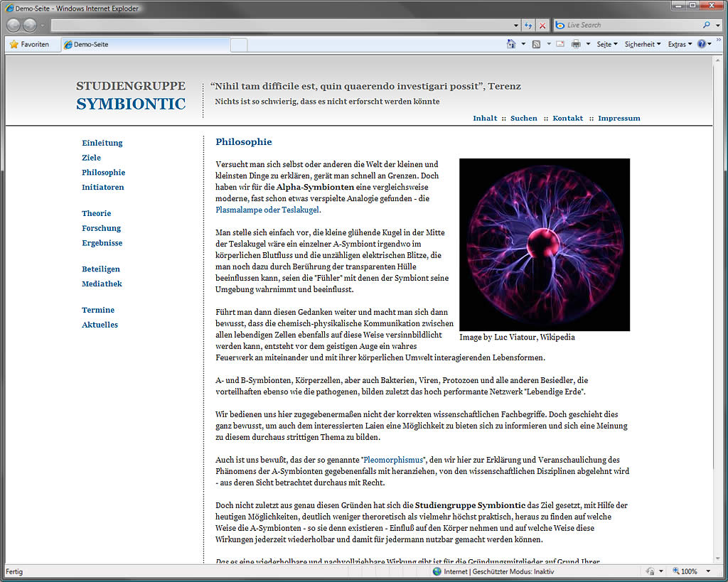This screenshot has width=728, height=582.
Task: Follow the Pleomorphismus link
Action: tap(393, 460)
